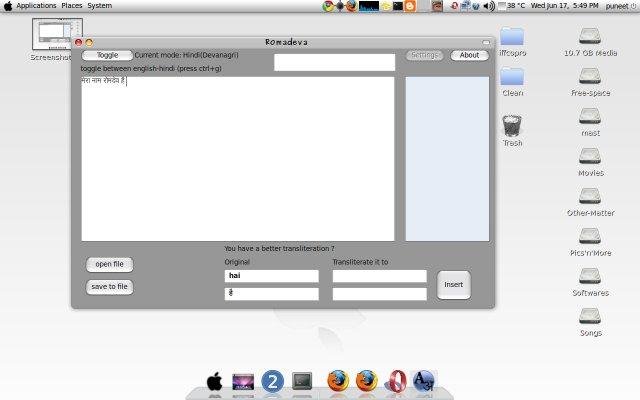Click the Toggle button in Romadeva
The height and width of the screenshot is (400, 640).
tap(107, 55)
